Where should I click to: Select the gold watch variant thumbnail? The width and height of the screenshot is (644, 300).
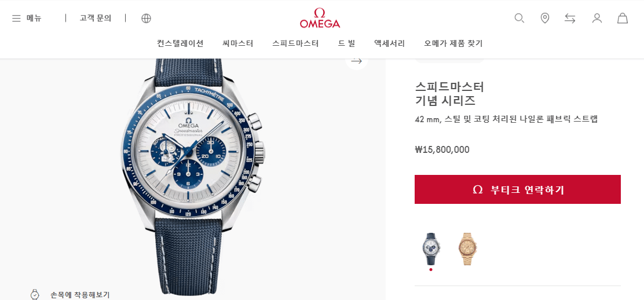tap(468, 248)
